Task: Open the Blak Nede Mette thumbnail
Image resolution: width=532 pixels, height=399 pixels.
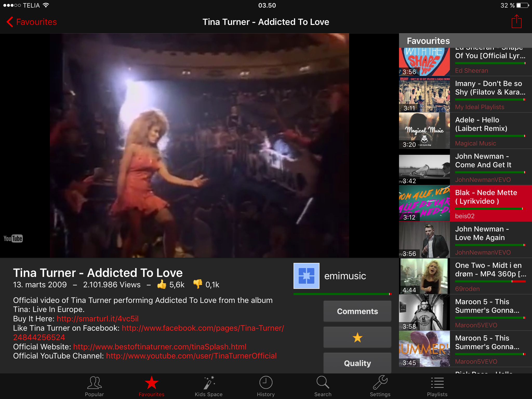Action: [424, 203]
